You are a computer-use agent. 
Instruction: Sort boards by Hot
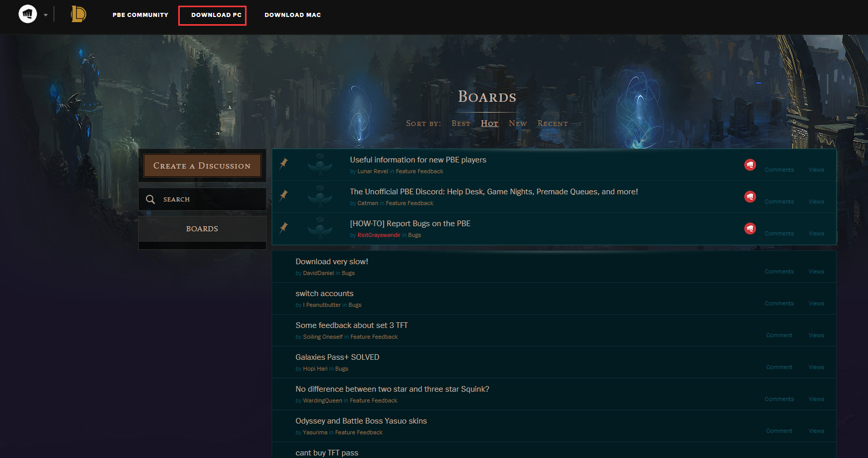(x=489, y=123)
